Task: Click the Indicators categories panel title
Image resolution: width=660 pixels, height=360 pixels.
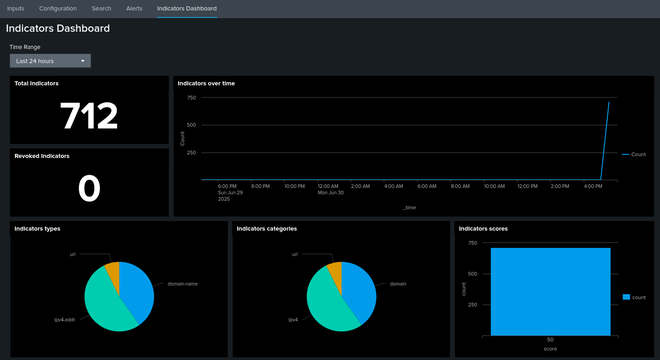Action: (x=267, y=229)
